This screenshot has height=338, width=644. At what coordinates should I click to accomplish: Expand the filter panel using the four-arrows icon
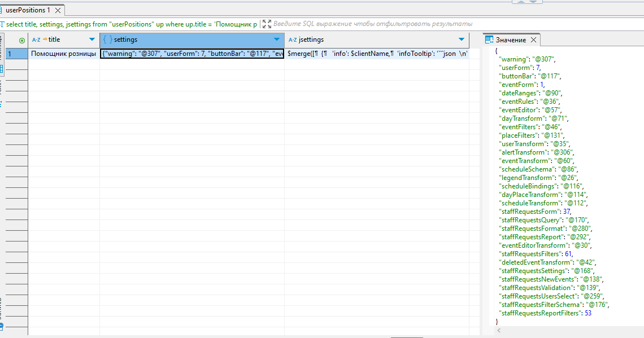click(x=267, y=24)
